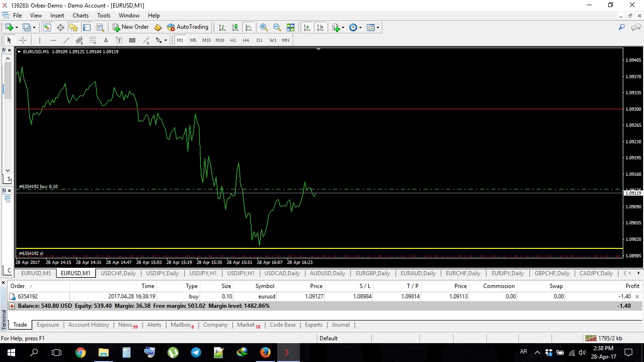Open the Charts menu

[81, 16]
